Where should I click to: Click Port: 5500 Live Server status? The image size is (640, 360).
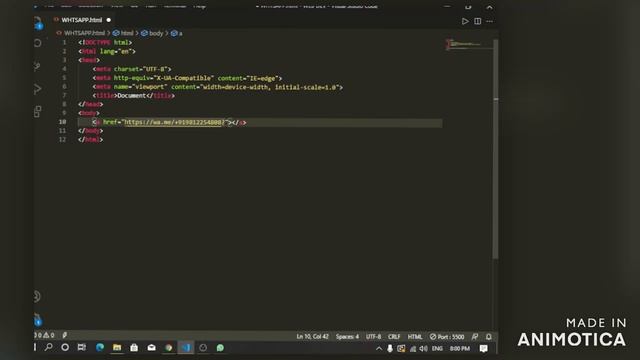pyautogui.click(x=447, y=336)
